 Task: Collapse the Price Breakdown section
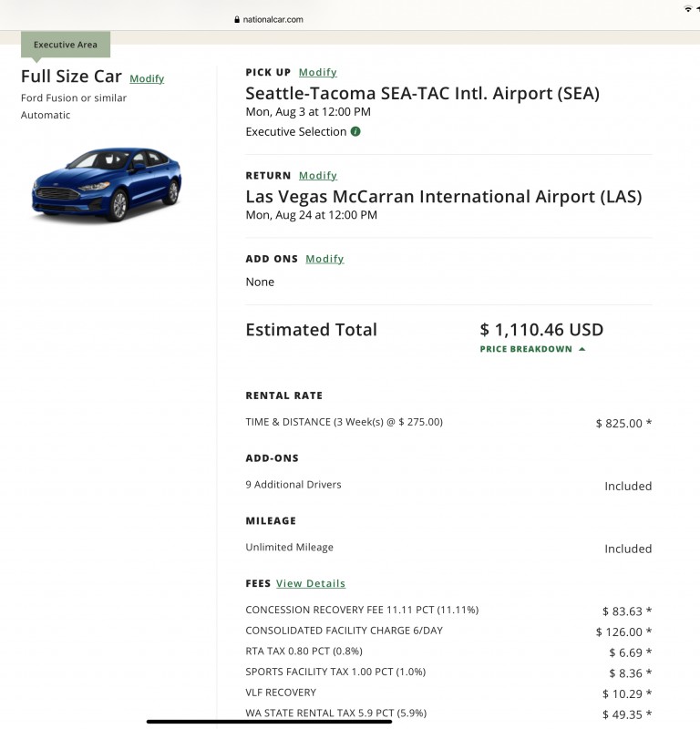point(526,349)
